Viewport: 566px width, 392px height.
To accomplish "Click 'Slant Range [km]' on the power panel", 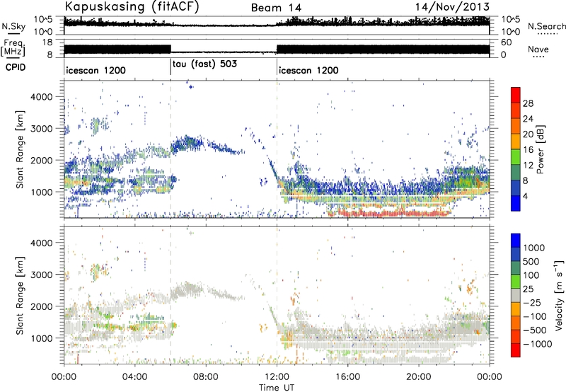I will (x=20, y=149).
